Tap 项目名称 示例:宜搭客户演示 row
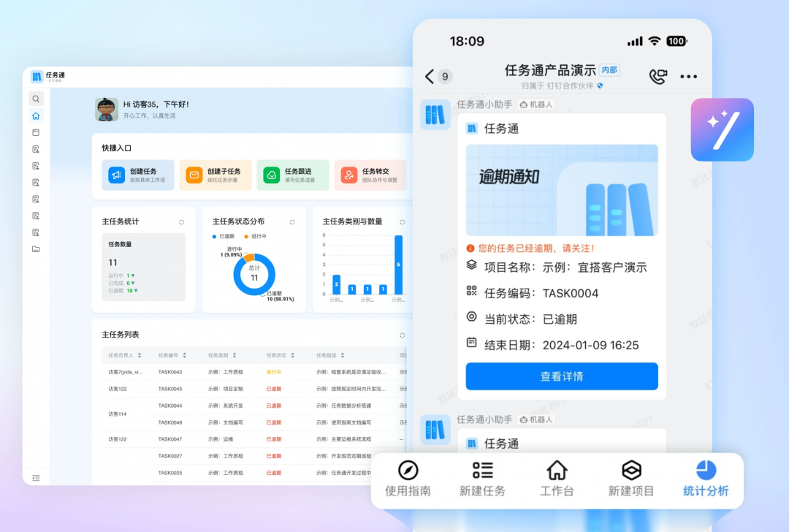This screenshot has width=789, height=532. tap(557, 267)
